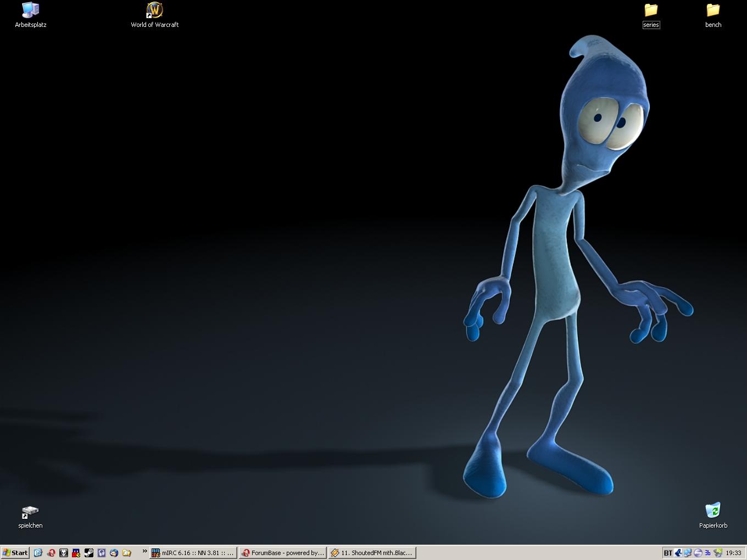747x560 pixels.
Task: Select the series folder on desktop
Action: 651,15
